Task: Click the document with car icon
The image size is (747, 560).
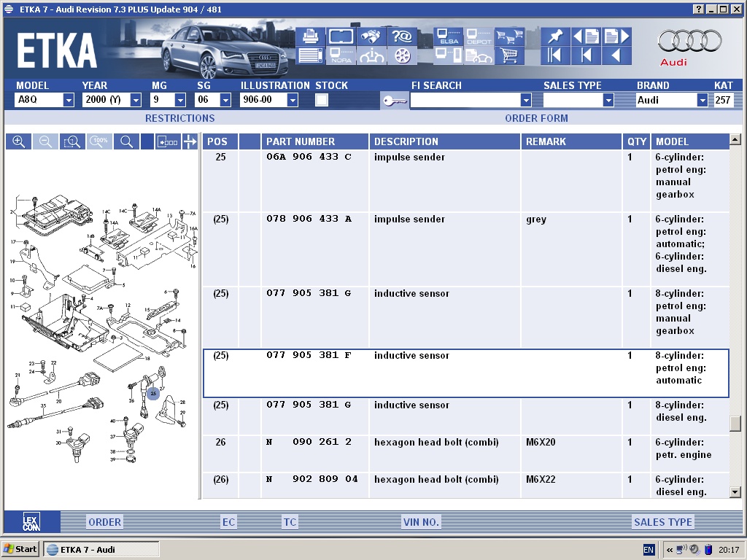Action: 479,55
